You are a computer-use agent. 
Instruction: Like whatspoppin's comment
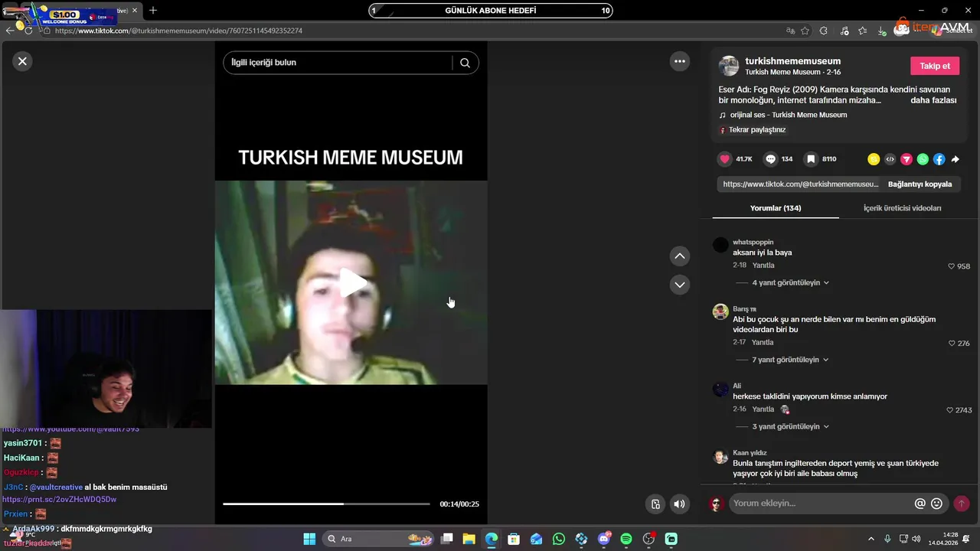click(x=952, y=266)
